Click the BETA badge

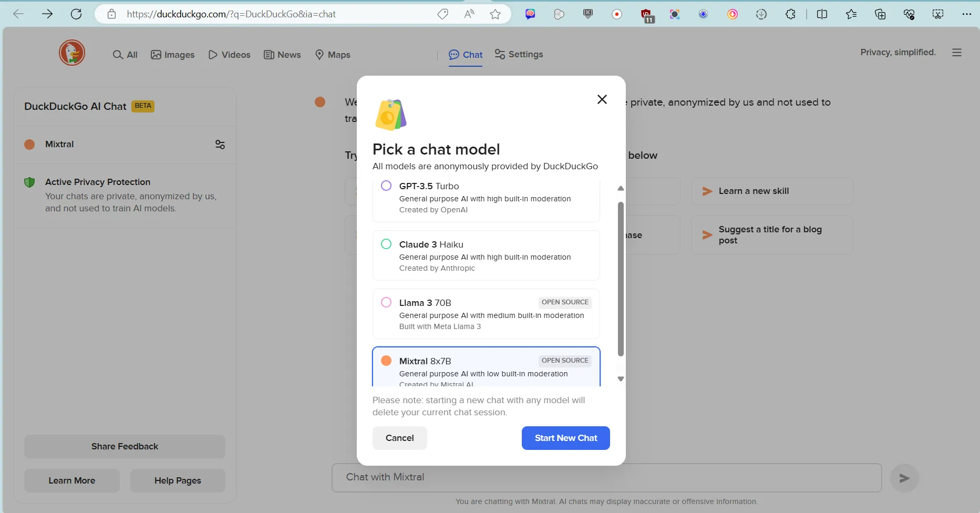click(x=143, y=106)
